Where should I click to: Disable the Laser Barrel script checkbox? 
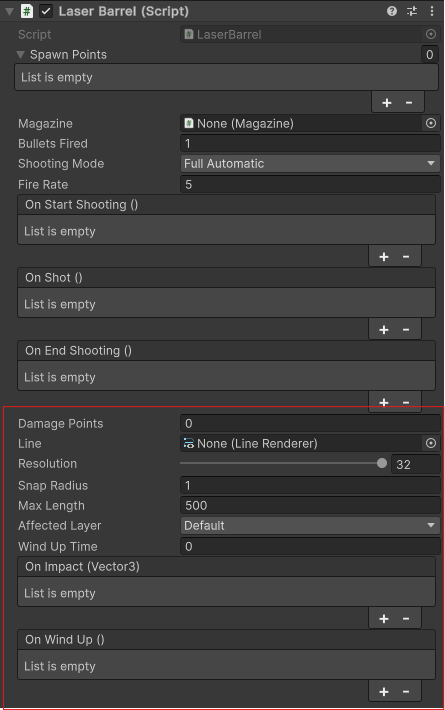[46, 11]
